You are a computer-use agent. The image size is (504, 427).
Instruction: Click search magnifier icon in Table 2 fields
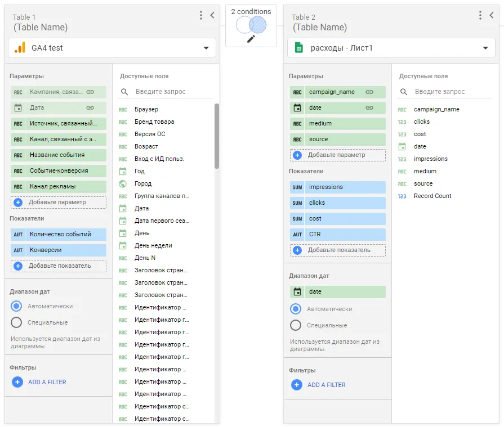(x=404, y=92)
